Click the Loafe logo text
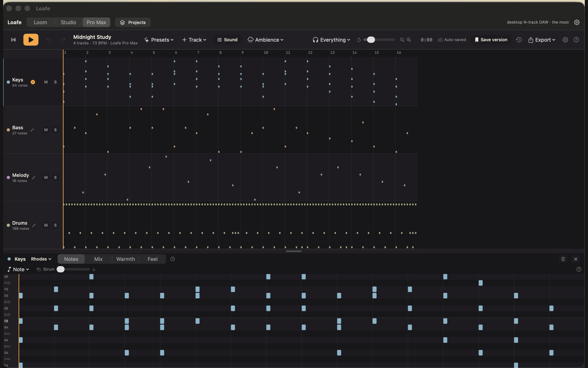 14,22
